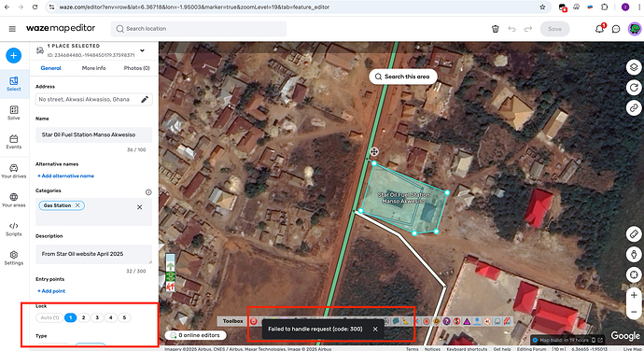Zoom in on the map
This screenshot has height=351, width=644.
click(x=634, y=295)
